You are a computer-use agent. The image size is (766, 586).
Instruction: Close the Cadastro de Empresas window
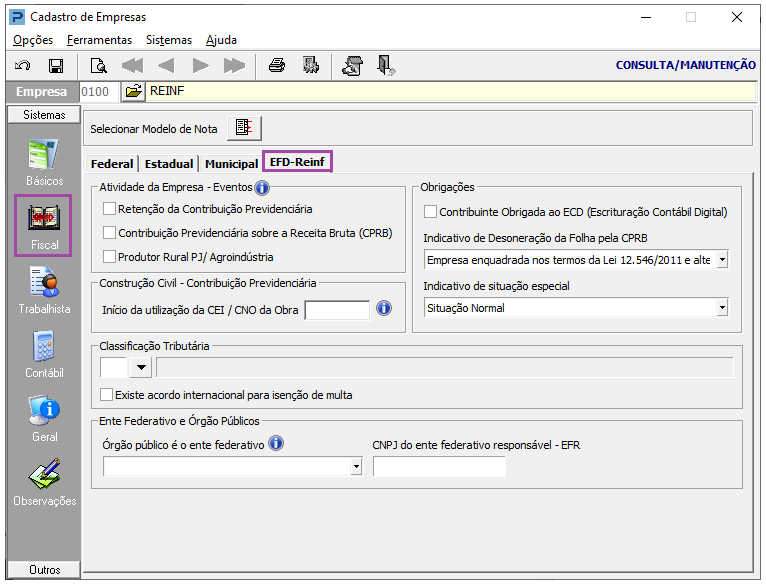(x=737, y=17)
